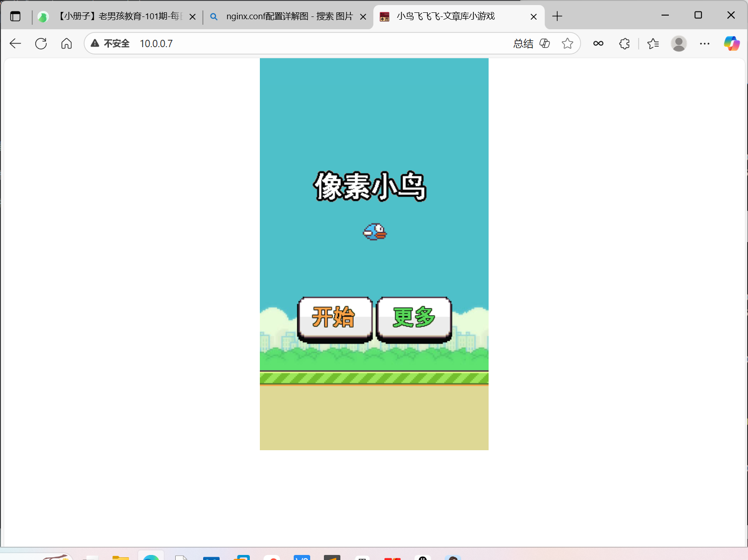Open File Explorer from the taskbar
Screen dimensions: 748x560
pyautogui.click(x=121, y=557)
